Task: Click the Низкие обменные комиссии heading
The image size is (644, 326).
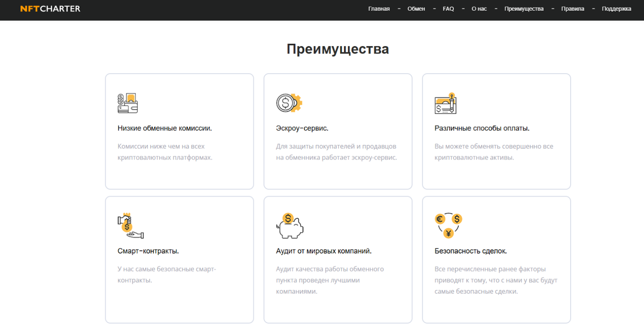Action: point(165,128)
